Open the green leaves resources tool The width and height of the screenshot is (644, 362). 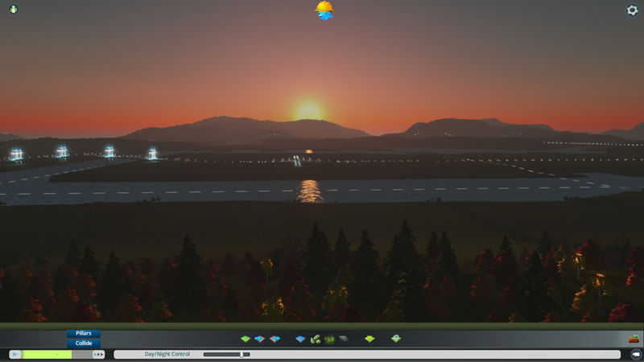pos(315,339)
